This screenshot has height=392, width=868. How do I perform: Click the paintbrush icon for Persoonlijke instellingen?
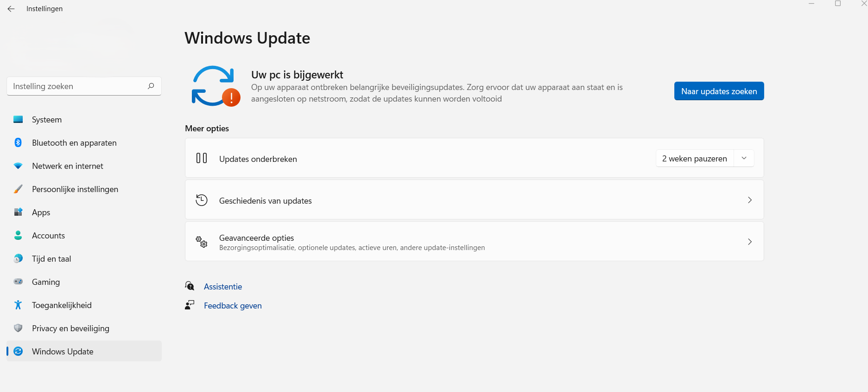pos(18,189)
